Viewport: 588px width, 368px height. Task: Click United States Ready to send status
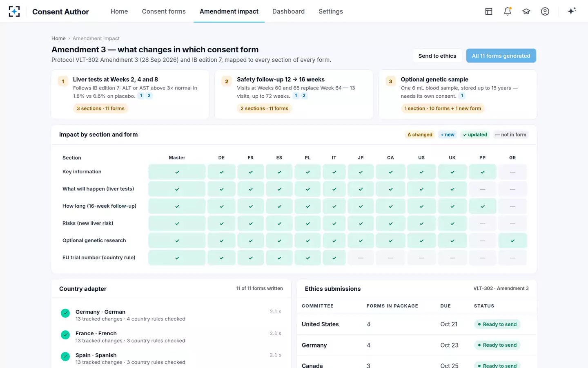pyautogui.click(x=497, y=324)
